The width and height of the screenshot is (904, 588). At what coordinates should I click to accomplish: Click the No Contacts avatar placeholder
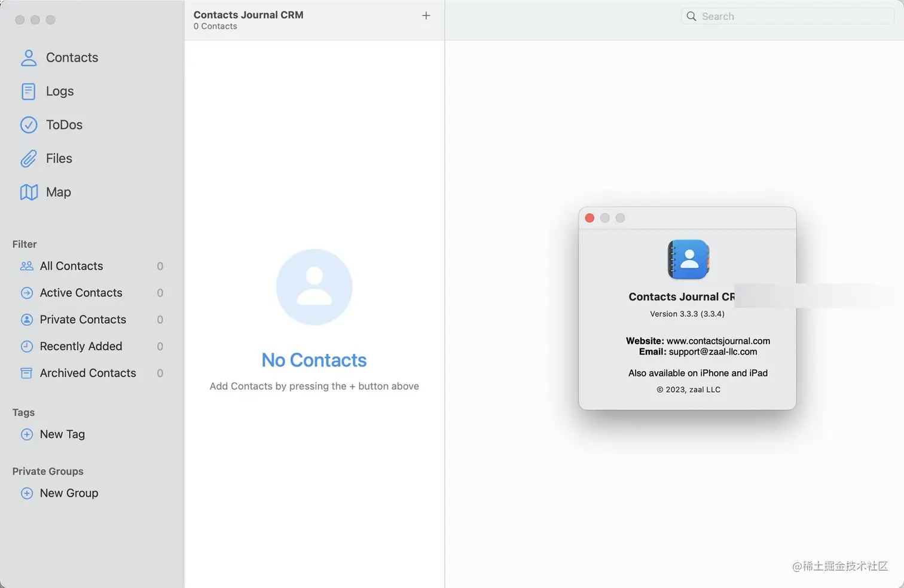(x=314, y=287)
